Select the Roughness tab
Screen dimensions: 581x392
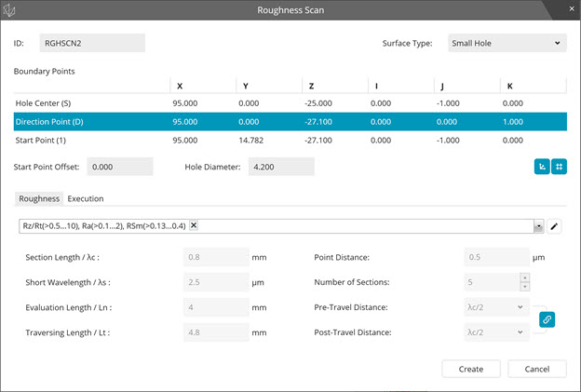(x=39, y=198)
